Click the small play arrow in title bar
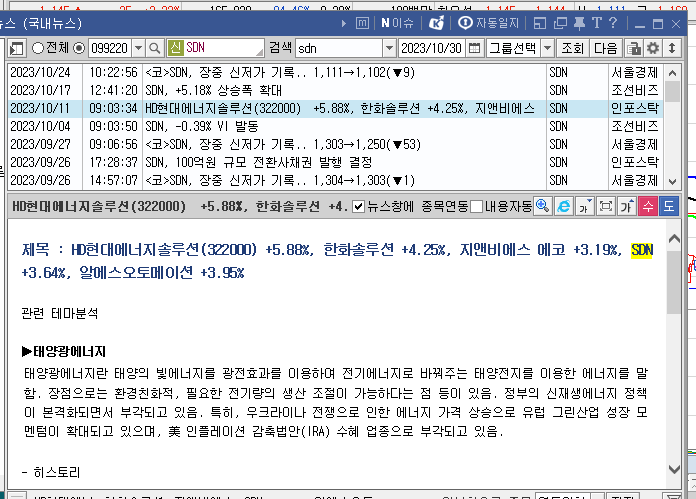Image resolution: width=696 pixels, height=499 pixels. tap(344, 24)
